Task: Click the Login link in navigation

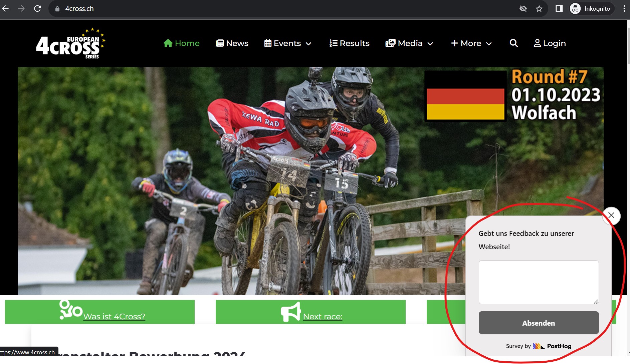Action: click(x=550, y=43)
